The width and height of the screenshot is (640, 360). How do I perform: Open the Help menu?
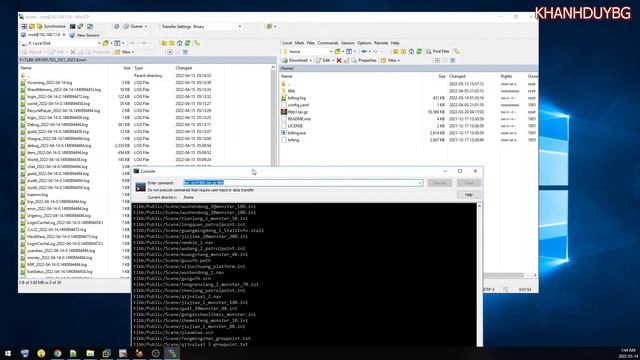point(395,43)
